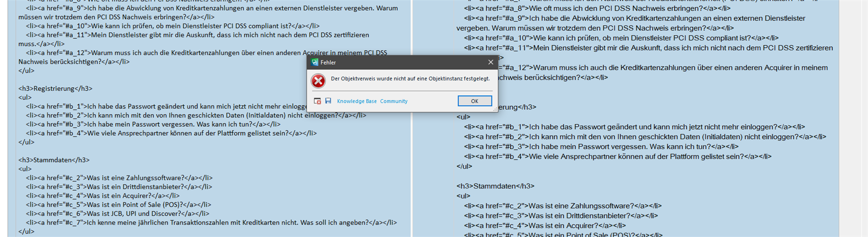Select the #b_4 Ansprechpartner line in left pane
The width and height of the screenshot is (868, 237).
point(171,133)
